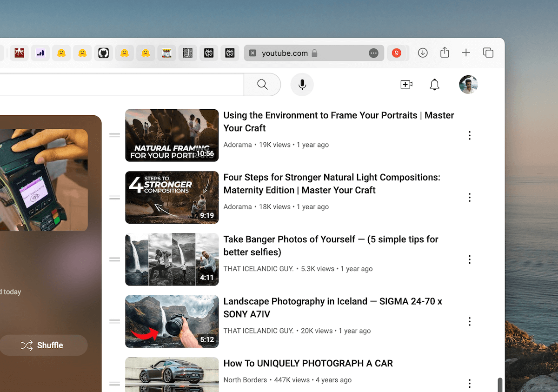The image size is (558, 392).
Task: Close the youtube.com tab
Action: [252, 53]
